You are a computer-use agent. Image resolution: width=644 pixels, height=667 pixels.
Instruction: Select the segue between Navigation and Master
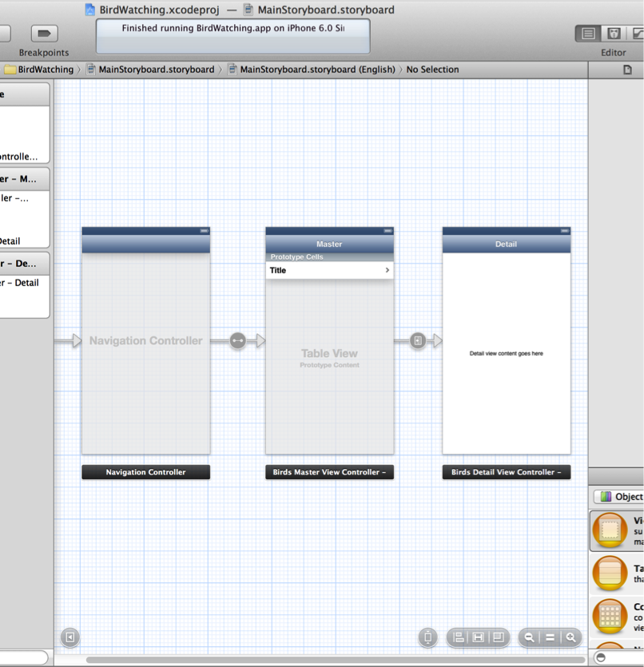pos(238,341)
